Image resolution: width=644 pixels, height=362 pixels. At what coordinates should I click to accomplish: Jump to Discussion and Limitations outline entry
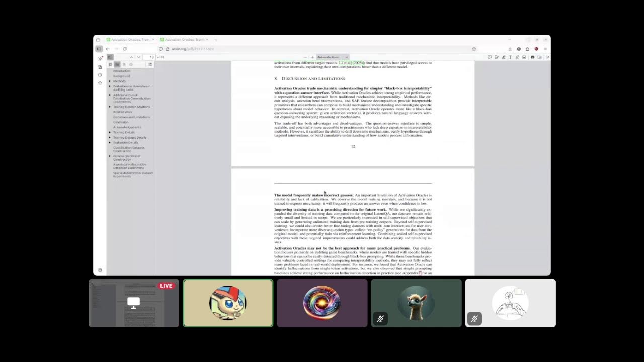pos(131,117)
